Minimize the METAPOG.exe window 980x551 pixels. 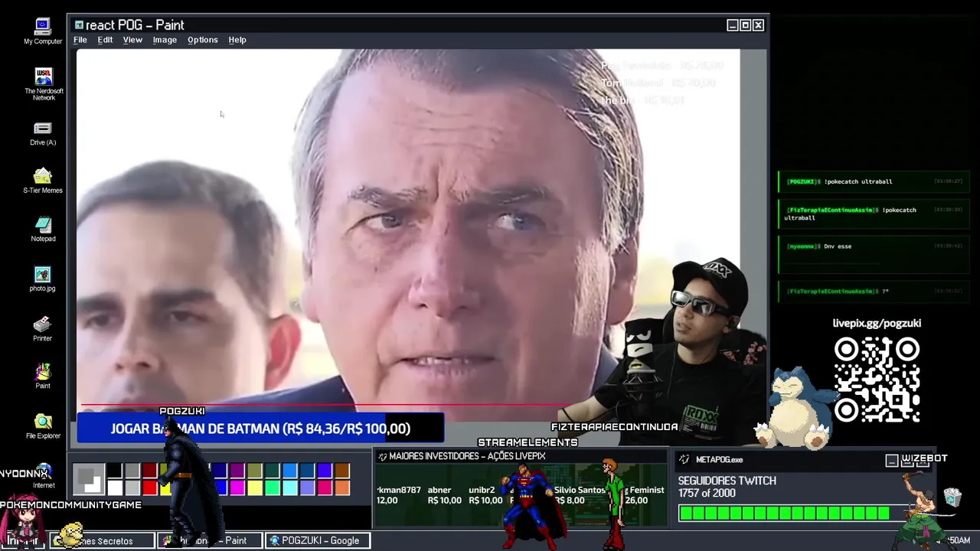coord(892,460)
